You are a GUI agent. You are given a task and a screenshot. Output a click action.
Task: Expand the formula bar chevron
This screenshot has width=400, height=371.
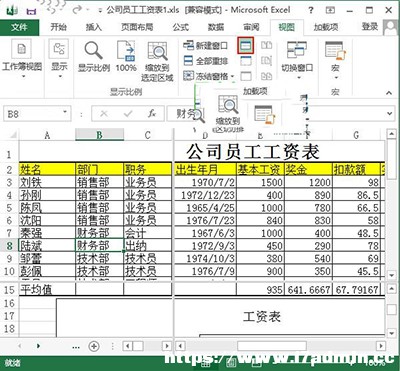390,114
